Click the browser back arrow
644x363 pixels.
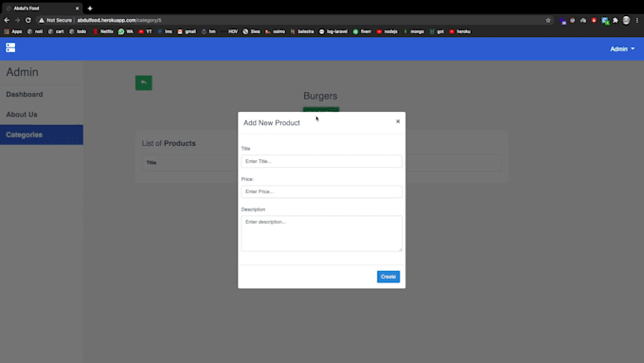7,20
